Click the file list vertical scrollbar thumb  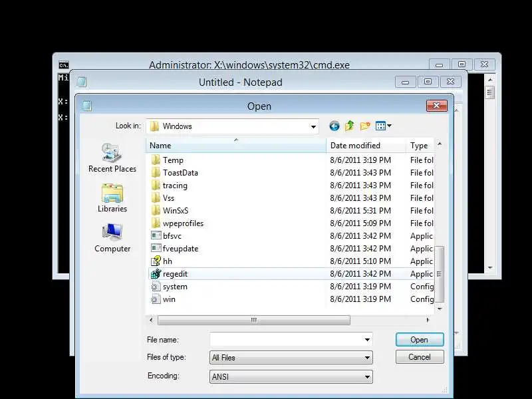pos(440,274)
